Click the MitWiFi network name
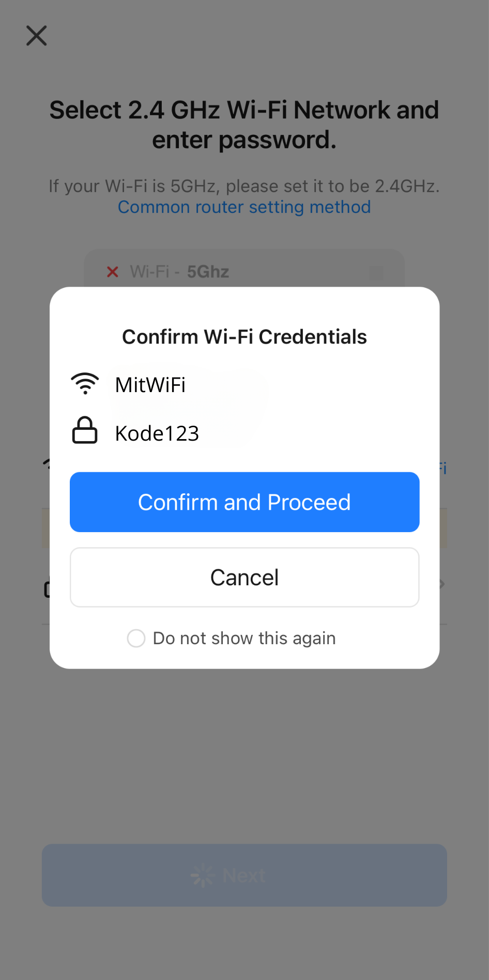Viewport: 489px width, 980px height. click(150, 385)
